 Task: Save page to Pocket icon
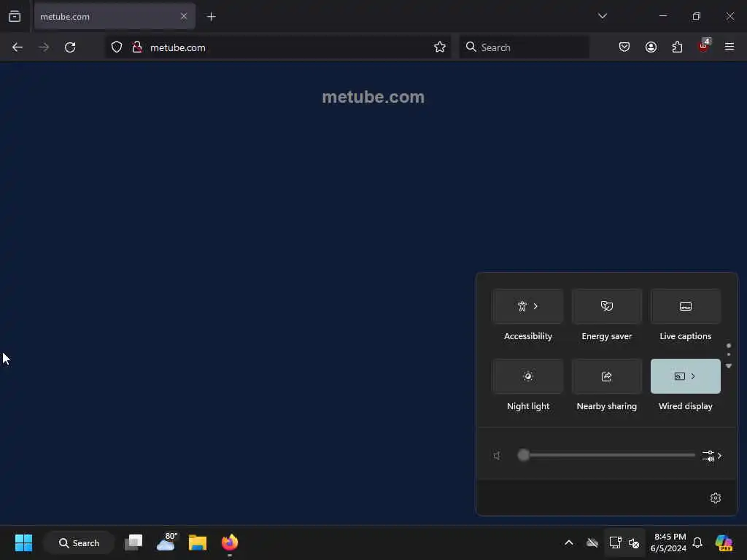click(624, 47)
